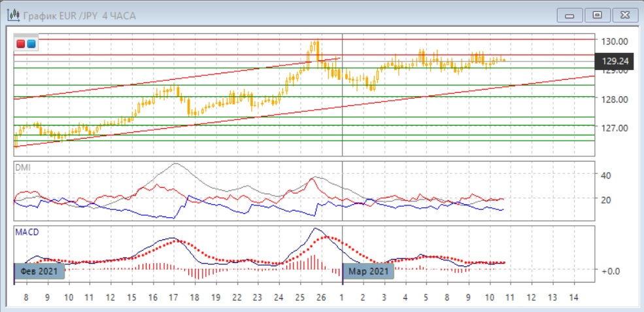Click the date label 26 on time axis

(x=321, y=298)
